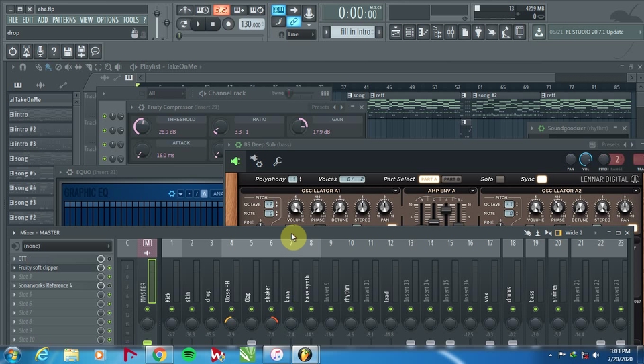The width and height of the screenshot is (644, 364).
Task: Click the Close HH track pan knob
Action: pos(231,323)
